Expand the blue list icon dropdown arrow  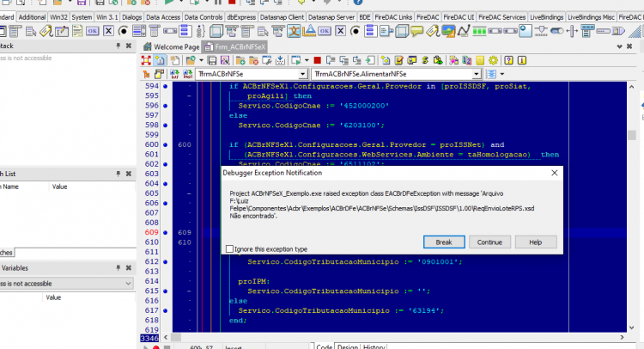(502, 74)
